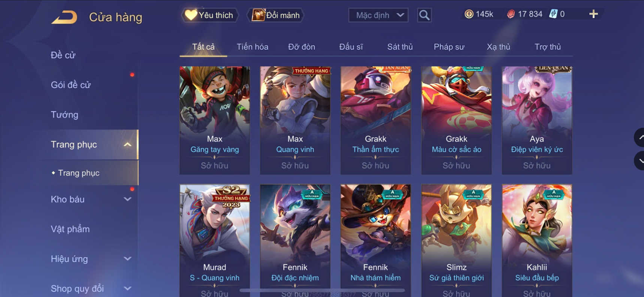644x297 pixels.
Task: Select the Aya Điệp viên ký ức skin card
Action: (537, 120)
